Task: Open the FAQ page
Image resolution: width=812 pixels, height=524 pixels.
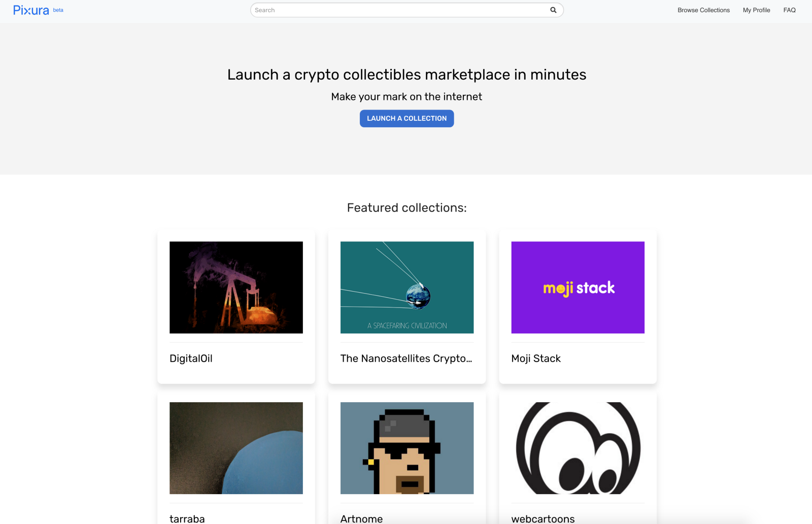Action: tap(789, 10)
